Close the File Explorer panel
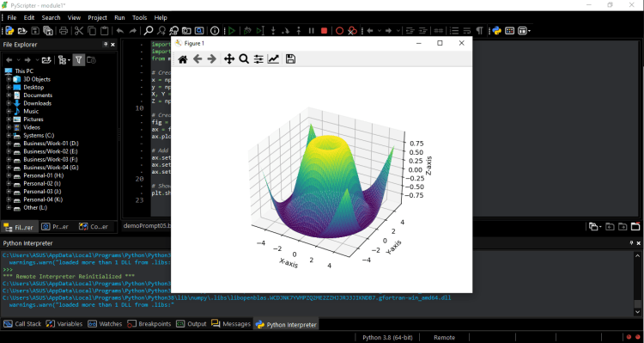Screen dimensions: 644x343 (x=113, y=45)
